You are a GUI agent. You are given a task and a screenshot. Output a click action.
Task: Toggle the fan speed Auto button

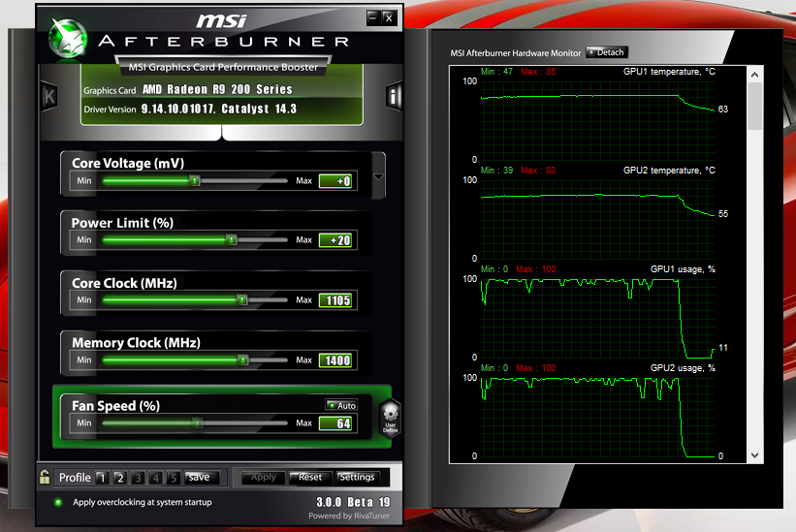(341, 405)
